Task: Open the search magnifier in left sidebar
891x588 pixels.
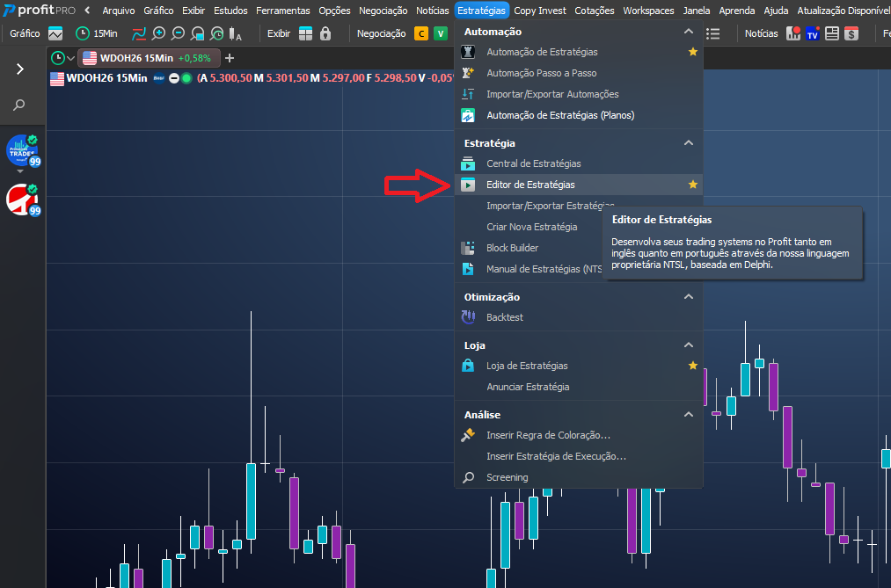Action: [19, 105]
